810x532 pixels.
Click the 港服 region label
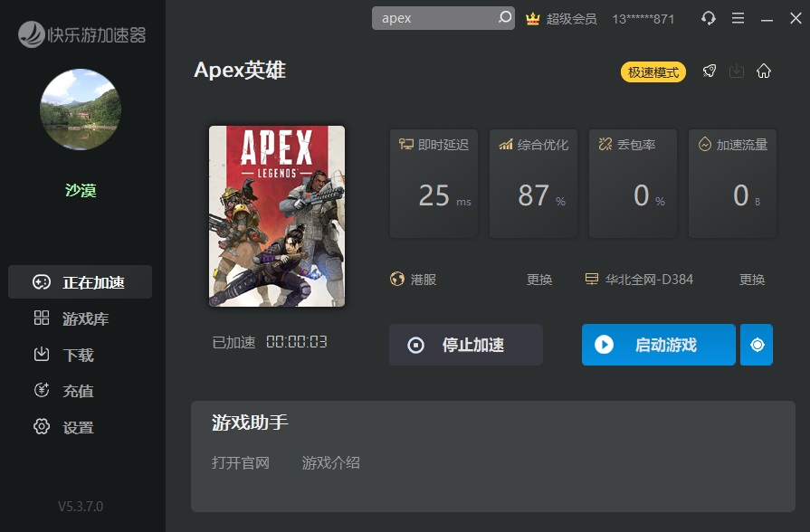coord(424,280)
